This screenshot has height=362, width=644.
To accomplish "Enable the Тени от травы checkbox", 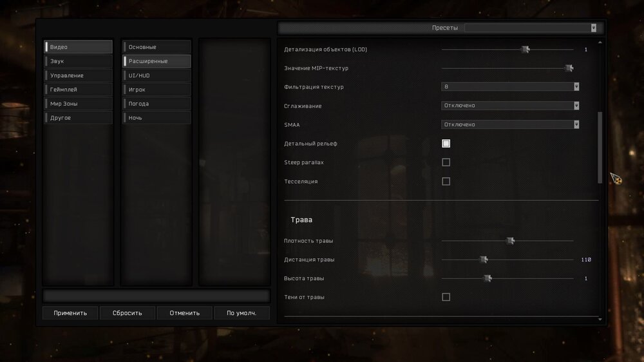I will click(446, 297).
